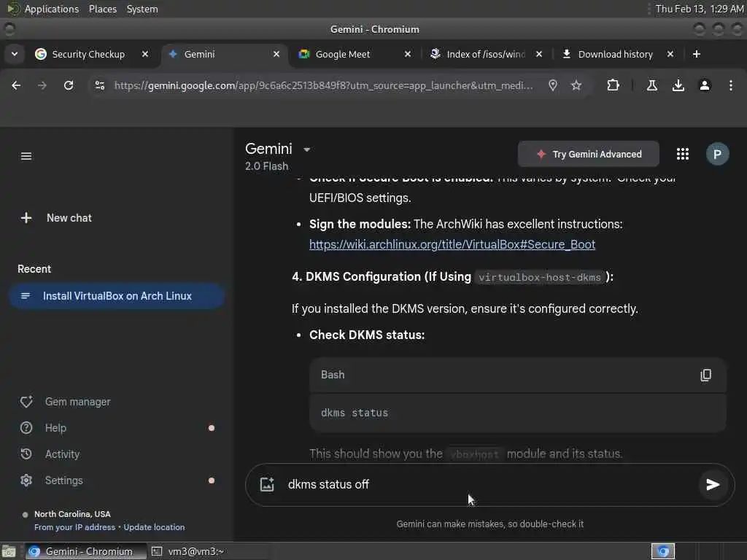
Task: Open the Extensions puzzle icon
Action: [613, 85]
